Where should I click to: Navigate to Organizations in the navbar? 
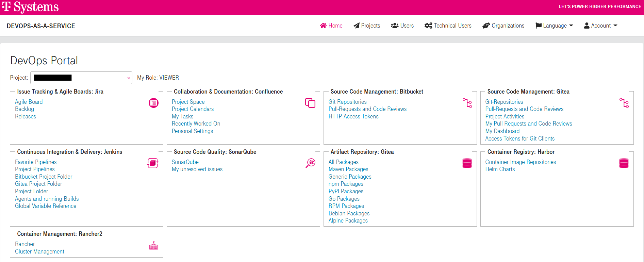(503, 26)
